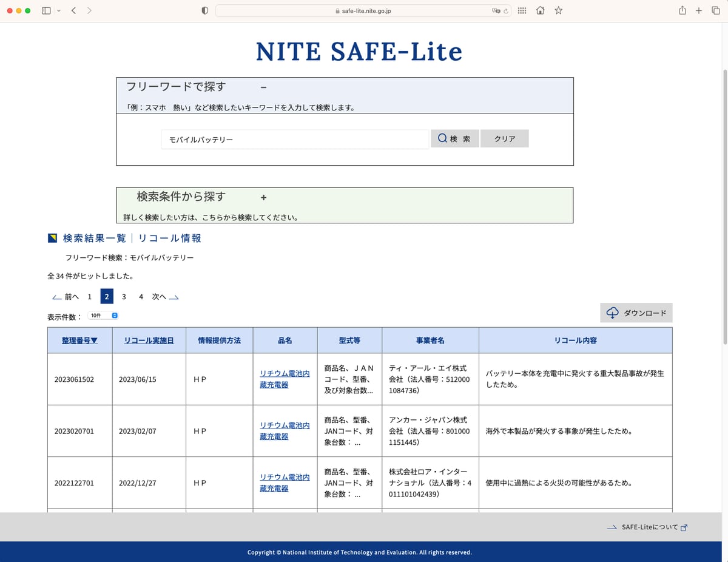Click the bookmark star icon
This screenshot has width=728, height=562.
click(558, 10)
